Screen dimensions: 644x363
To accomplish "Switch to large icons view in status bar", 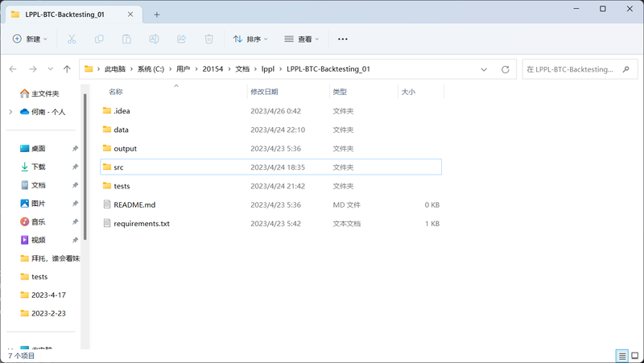I will pyautogui.click(x=635, y=356).
